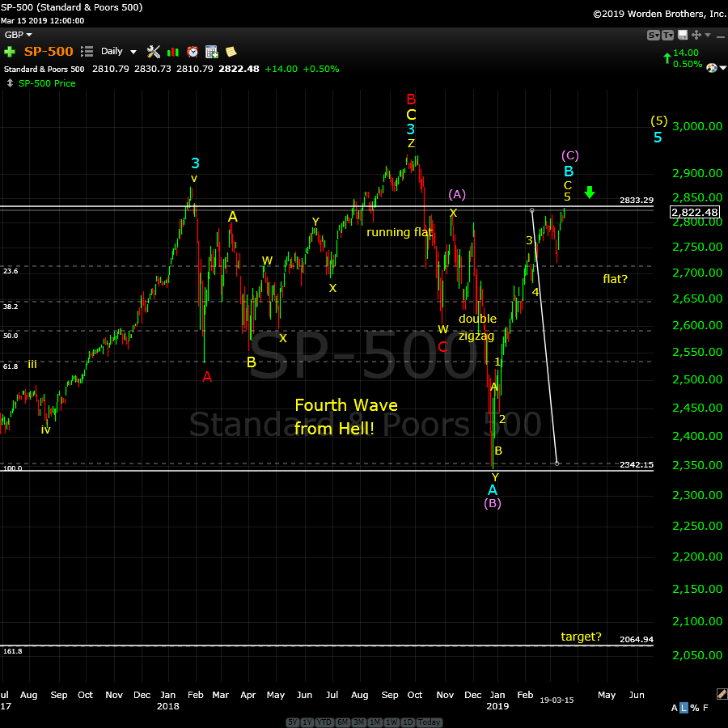728x728 pixels.
Task: Click the up-down arrows beside SP-500 Price
Action: pyautogui.click(x=10, y=83)
